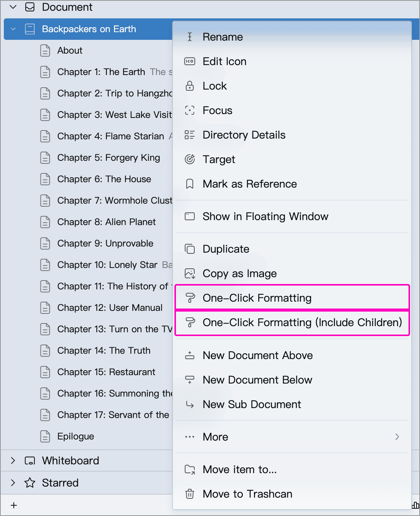420x516 pixels.
Task: Choose Move item to… option
Action: [x=292, y=469]
